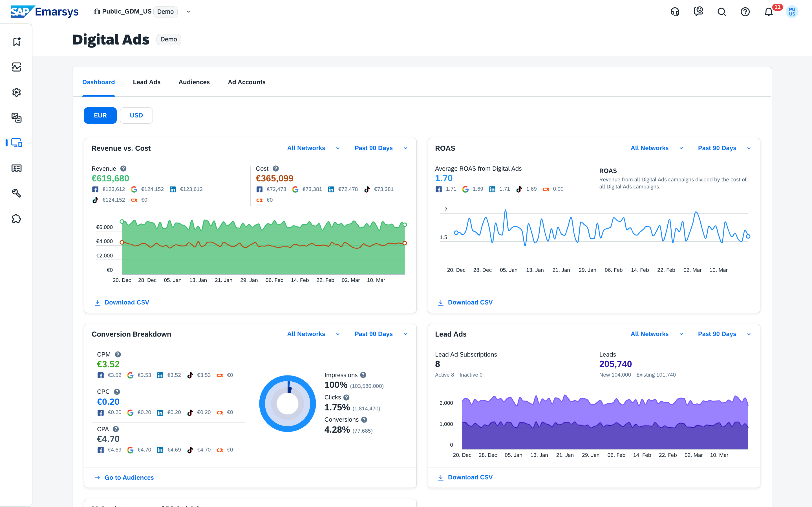Expand the Public_GDM_US account chevron

(189, 12)
